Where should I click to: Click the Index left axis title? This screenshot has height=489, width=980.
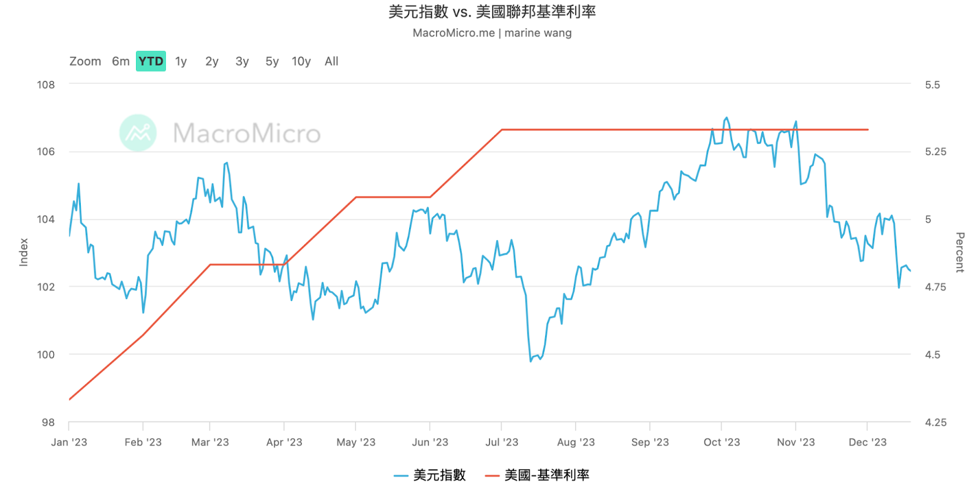tap(24, 252)
